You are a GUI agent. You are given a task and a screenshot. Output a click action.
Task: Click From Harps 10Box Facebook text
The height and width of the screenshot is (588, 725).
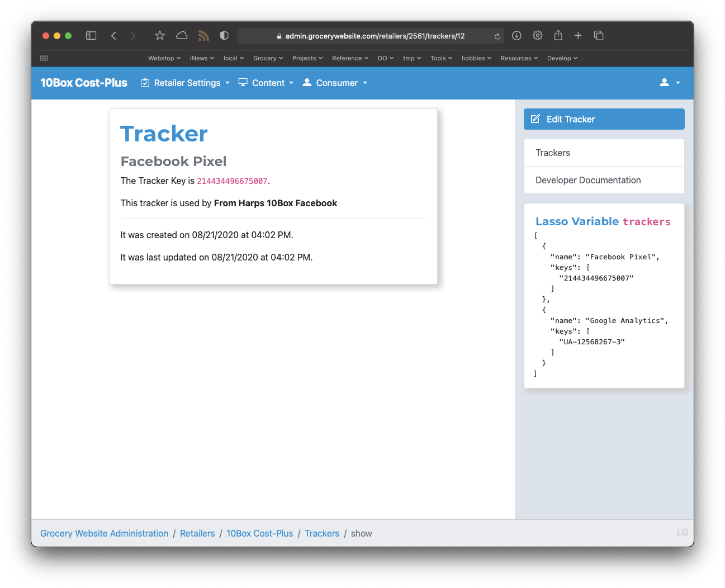point(276,203)
